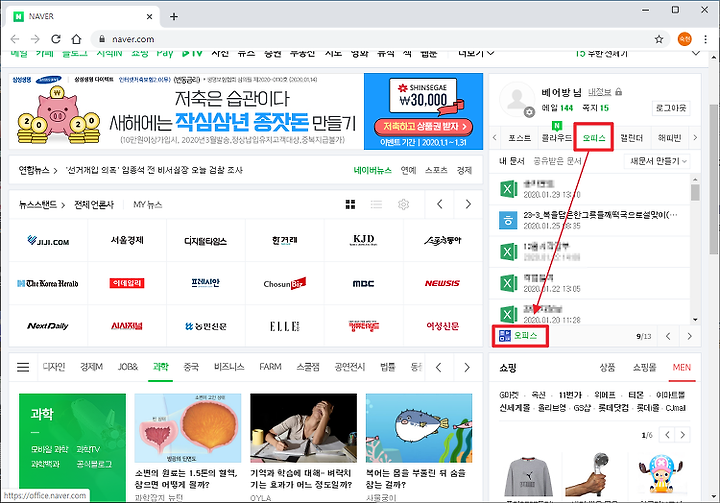Click the page vertical scrollbar
Image resolution: width=720 pixels, height=503 pixels.
click(713, 179)
